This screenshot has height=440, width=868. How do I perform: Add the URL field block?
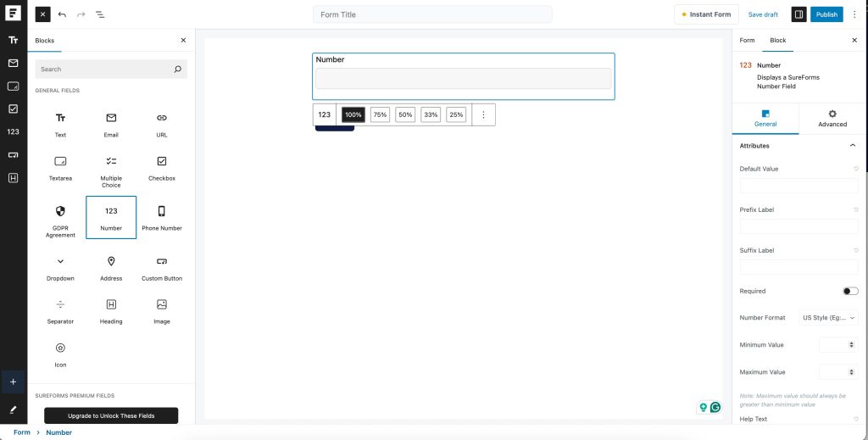pyautogui.click(x=162, y=123)
